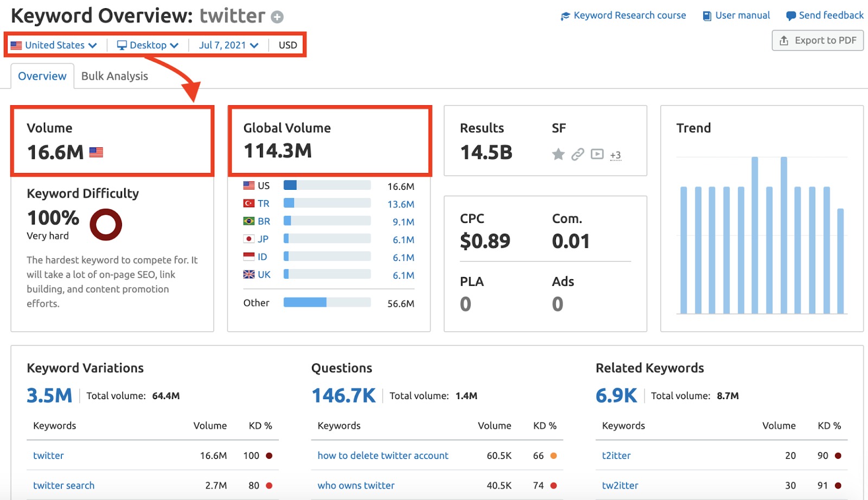Click the UK flag in Global Volume
Image resolution: width=868 pixels, height=500 pixels.
coord(249,274)
